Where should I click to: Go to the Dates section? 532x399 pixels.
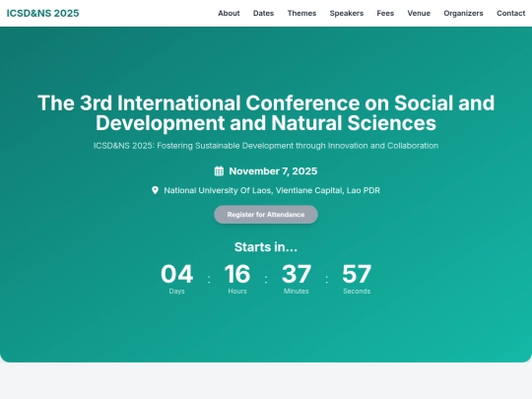click(263, 13)
